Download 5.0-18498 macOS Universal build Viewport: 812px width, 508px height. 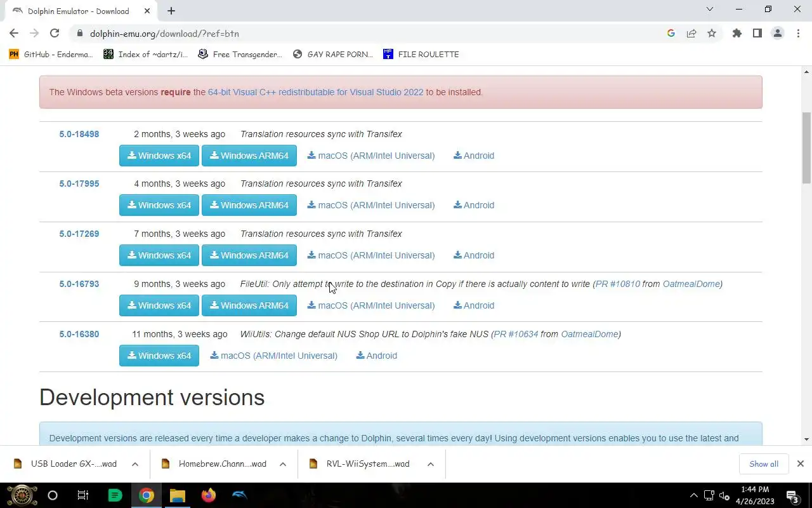tap(371, 156)
